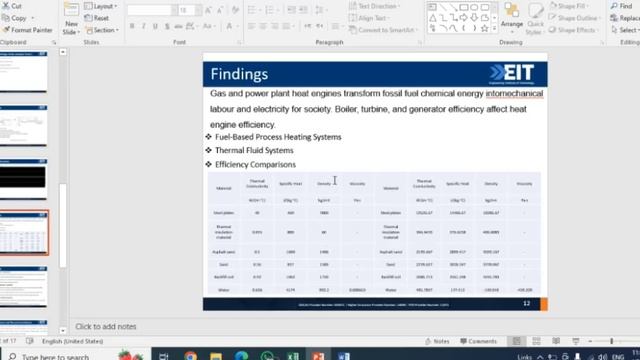
Task: Open Quick Styles gallery
Action: point(535,19)
